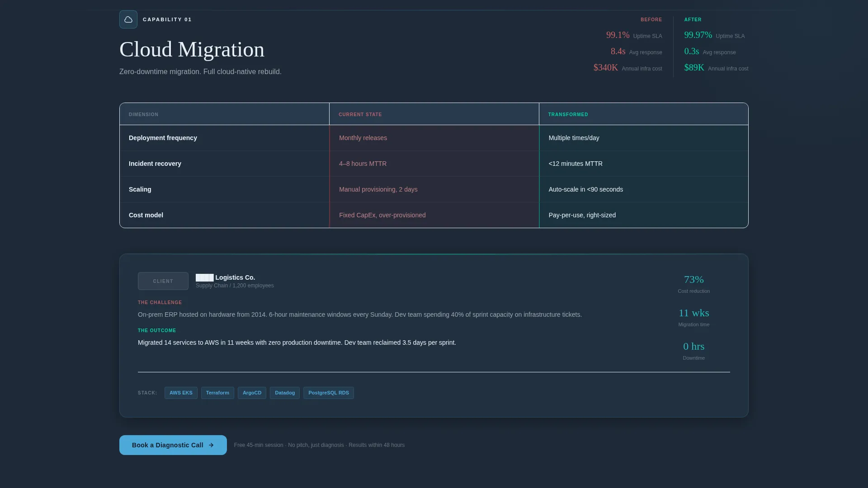Click the Fixed CapEx, over-provisioned cell
This screenshot has width=868, height=488.
click(x=434, y=215)
